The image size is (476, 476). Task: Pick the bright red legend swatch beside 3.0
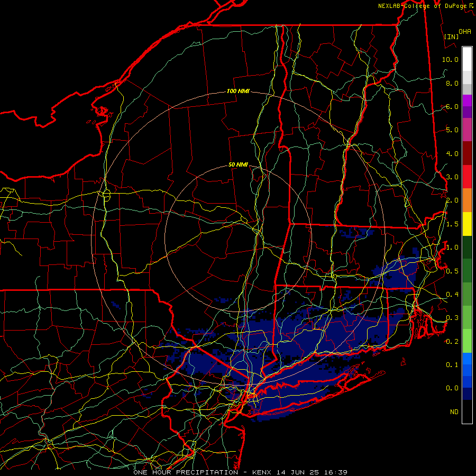[x=467, y=177]
